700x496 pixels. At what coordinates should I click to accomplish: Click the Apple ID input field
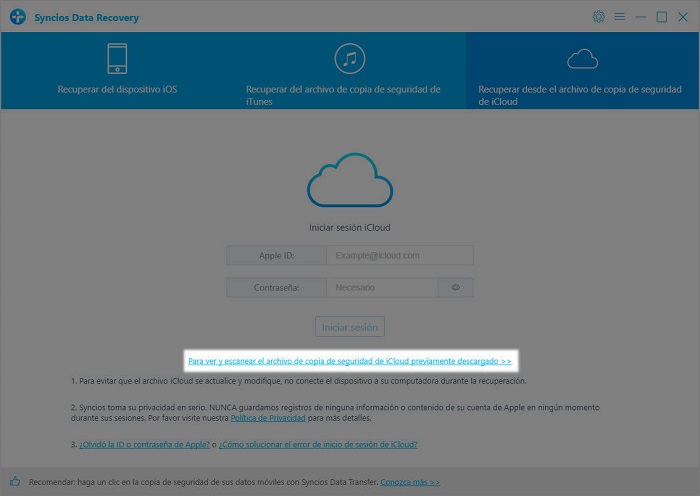point(400,255)
